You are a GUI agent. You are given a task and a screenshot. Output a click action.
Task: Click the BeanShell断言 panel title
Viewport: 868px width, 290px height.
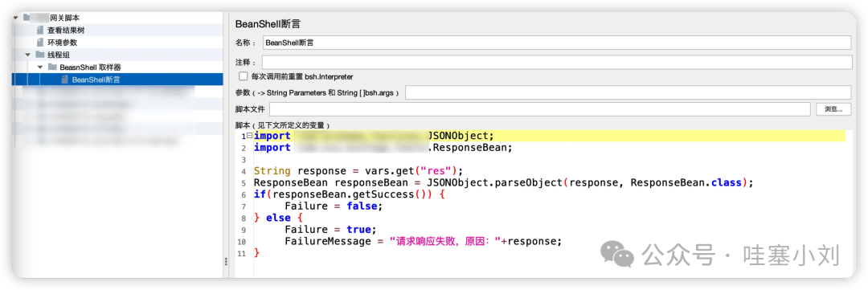click(x=268, y=24)
